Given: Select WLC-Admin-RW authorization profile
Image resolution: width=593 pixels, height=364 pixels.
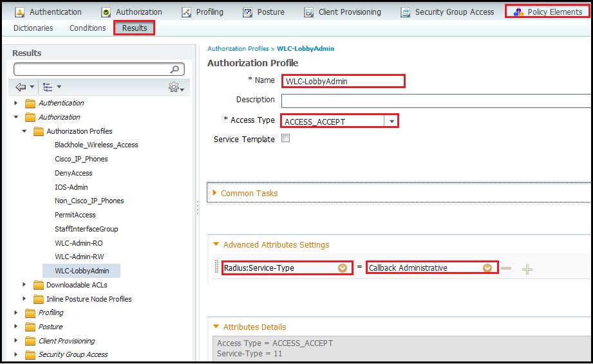Looking at the screenshot, I should [x=79, y=257].
